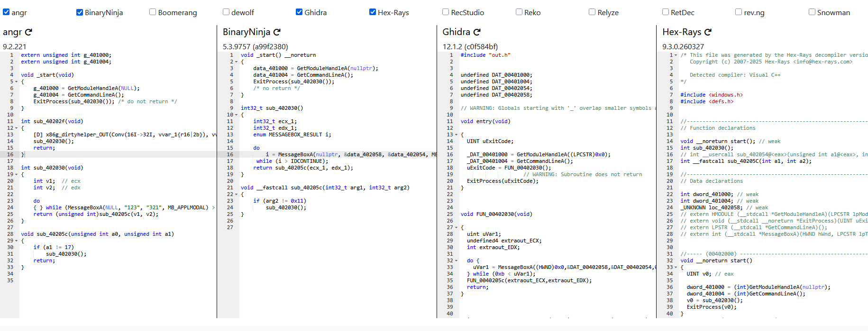868x331 pixels.
Task: Click 'if (arg2 != 0x11)' in BinaryNinja code
Action: click(280, 201)
